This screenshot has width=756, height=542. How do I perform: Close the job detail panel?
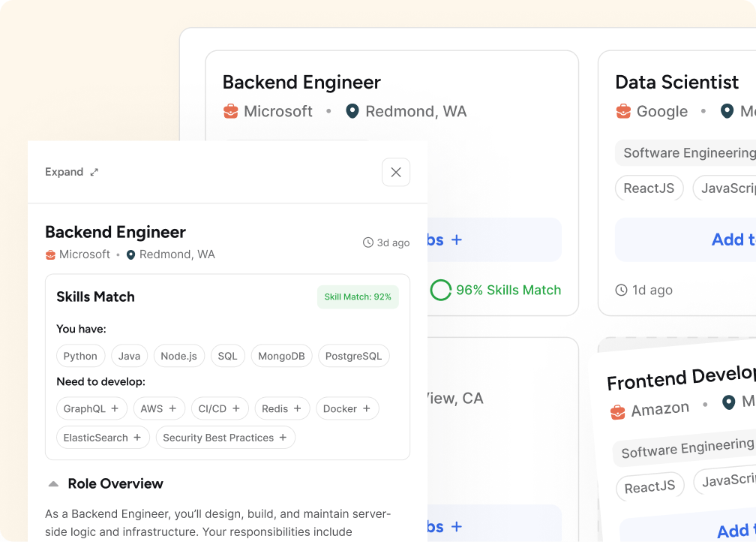pos(396,172)
